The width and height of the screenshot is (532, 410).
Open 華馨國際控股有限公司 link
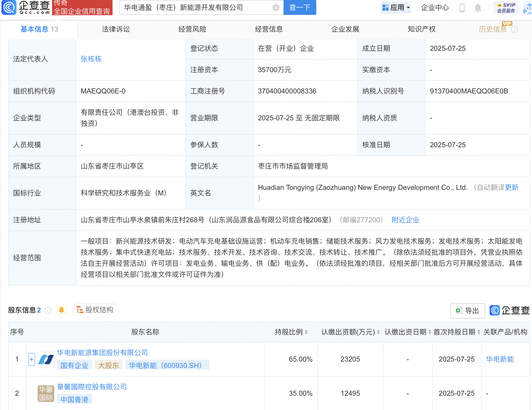click(92, 387)
